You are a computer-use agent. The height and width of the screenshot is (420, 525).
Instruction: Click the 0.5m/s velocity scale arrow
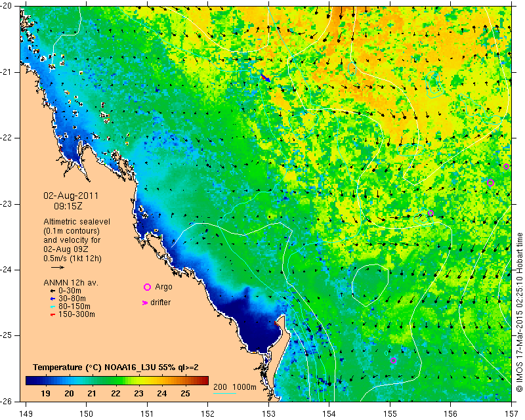click(x=58, y=267)
